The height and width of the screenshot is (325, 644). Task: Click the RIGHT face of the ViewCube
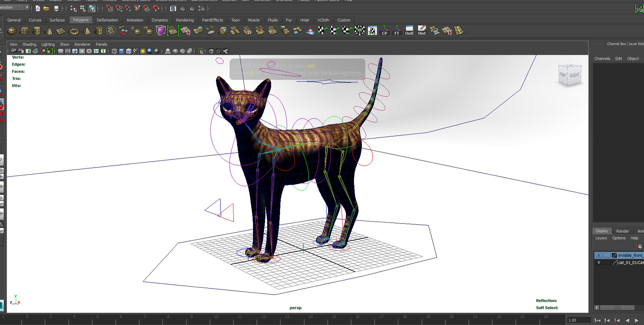click(x=574, y=75)
